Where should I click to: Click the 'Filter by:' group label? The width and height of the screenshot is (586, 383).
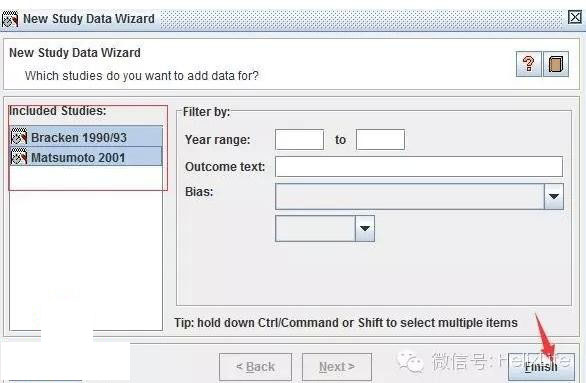coord(206,112)
